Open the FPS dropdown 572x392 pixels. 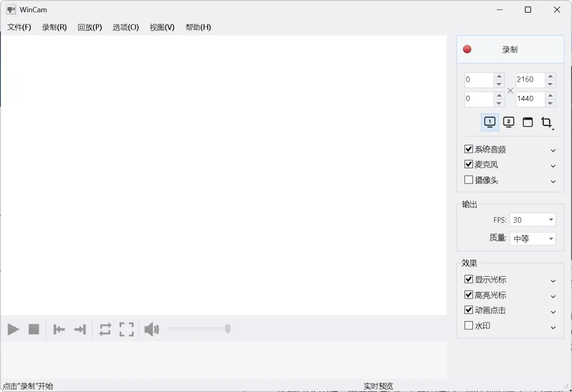pos(533,220)
